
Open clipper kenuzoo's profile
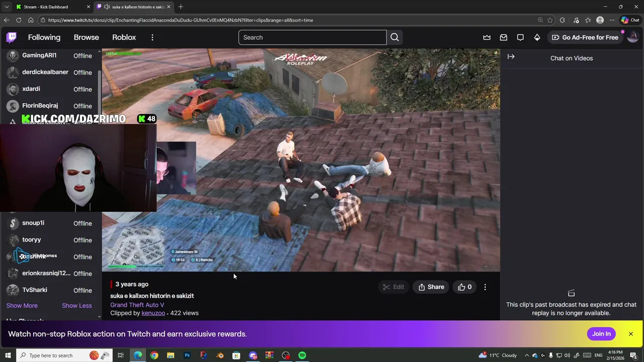[153, 313]
